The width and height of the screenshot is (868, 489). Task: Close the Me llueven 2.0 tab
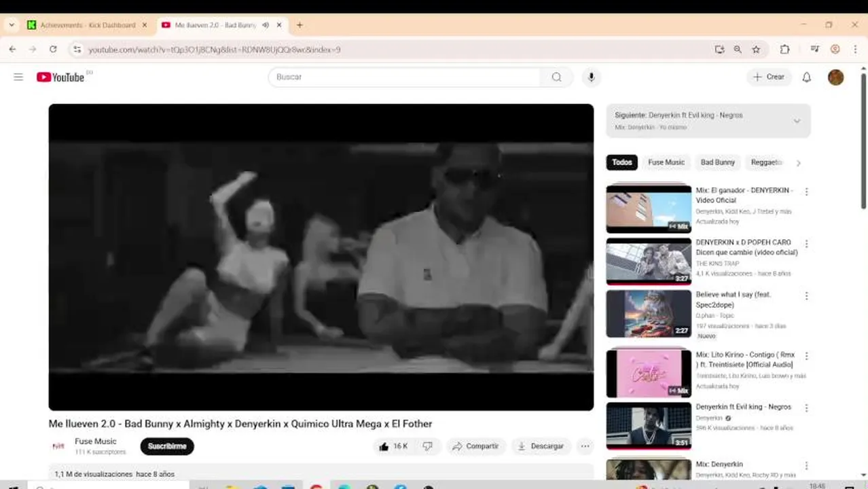tap(280, 25)
